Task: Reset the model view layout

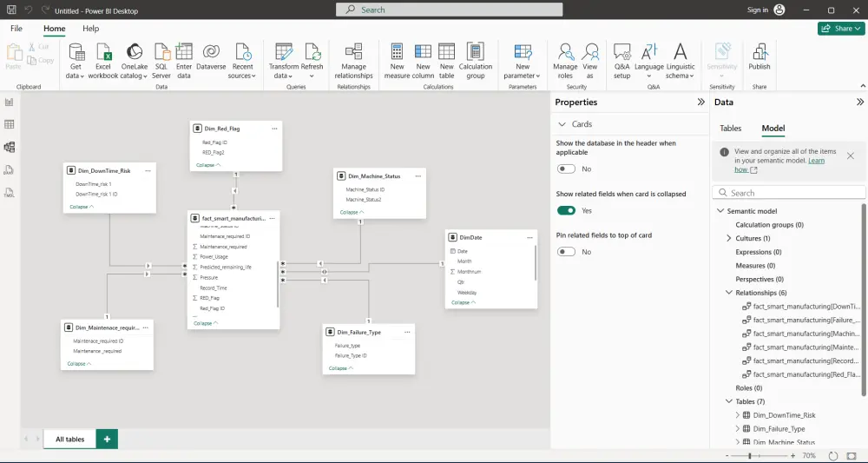Action: click(x=833, y=456)
